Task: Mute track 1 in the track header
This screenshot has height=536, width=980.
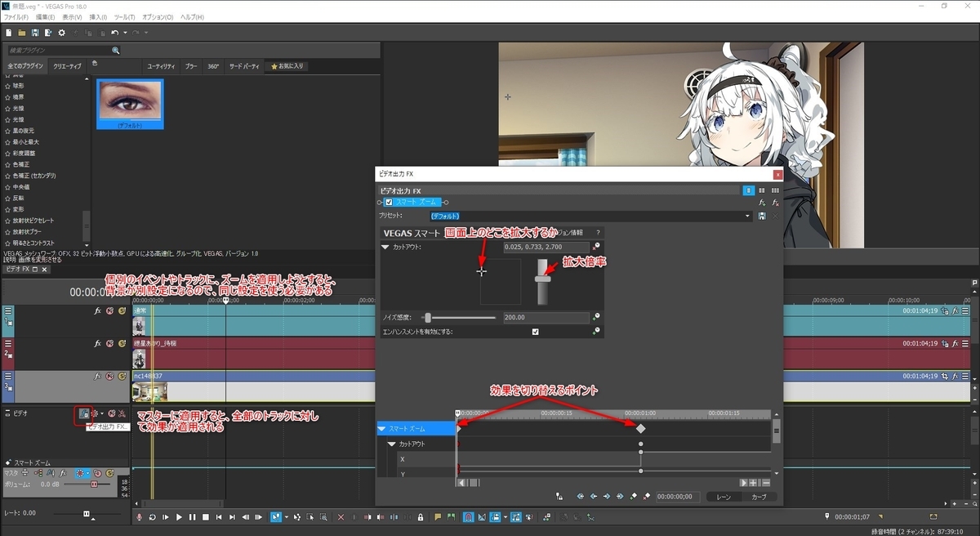Action: click(109, 310)
